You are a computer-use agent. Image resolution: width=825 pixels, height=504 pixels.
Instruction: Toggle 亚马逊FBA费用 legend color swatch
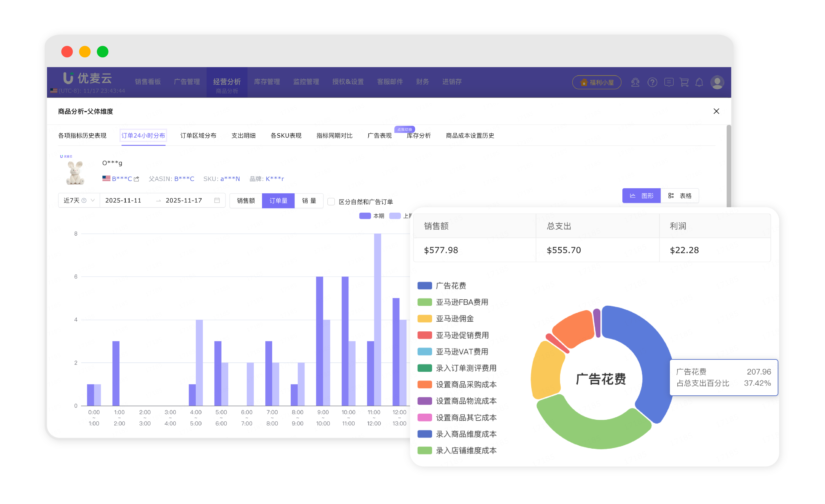[425, 302]
